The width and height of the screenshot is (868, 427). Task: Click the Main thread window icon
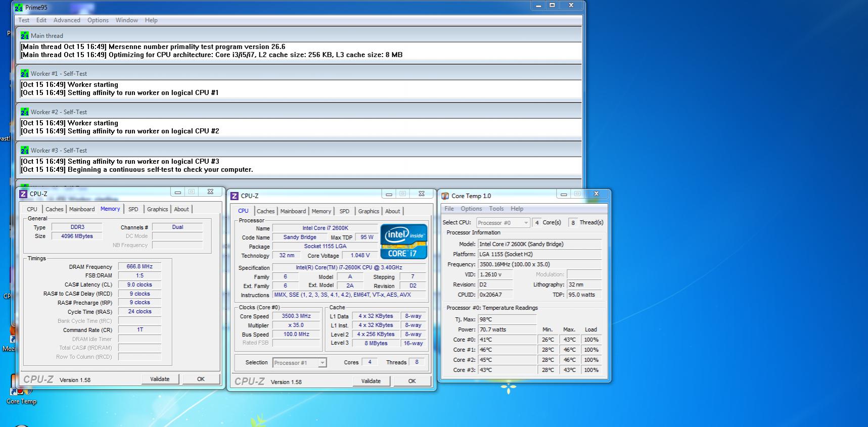click(x=25, y=36)
